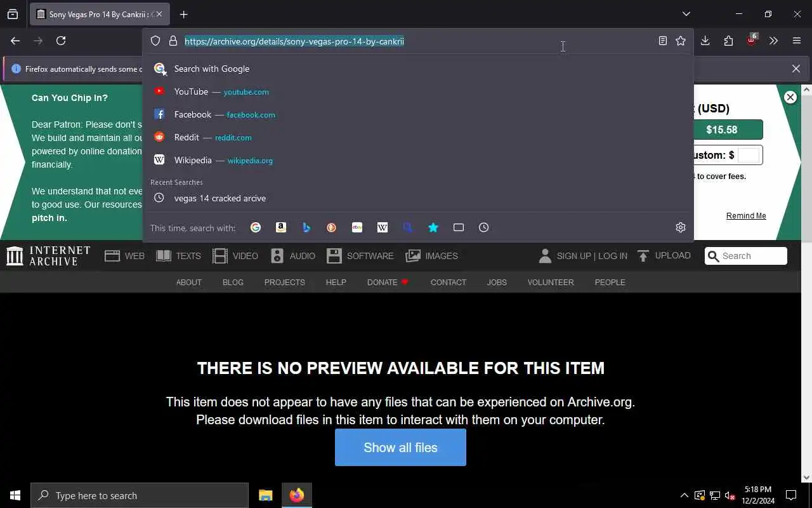Image resolution: width=812 pixels, height=508 pixels.
Task: Choose Reddit suggestion in URL dropdown
Action: pos(418,137)
